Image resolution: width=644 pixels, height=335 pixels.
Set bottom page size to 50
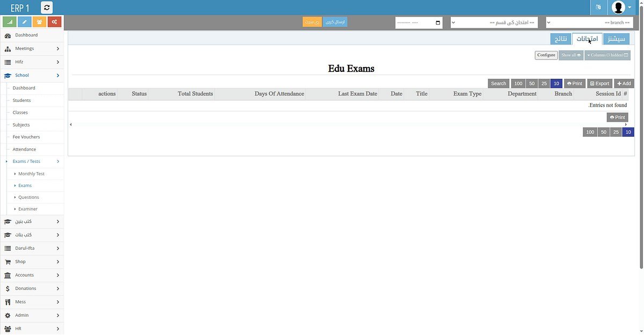pyautogui.click(x=603, y=132)
